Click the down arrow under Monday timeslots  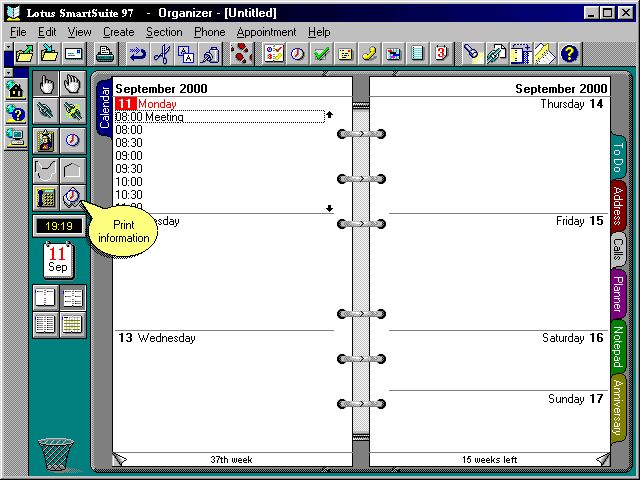pyautogui.click(x=329, y=209)
